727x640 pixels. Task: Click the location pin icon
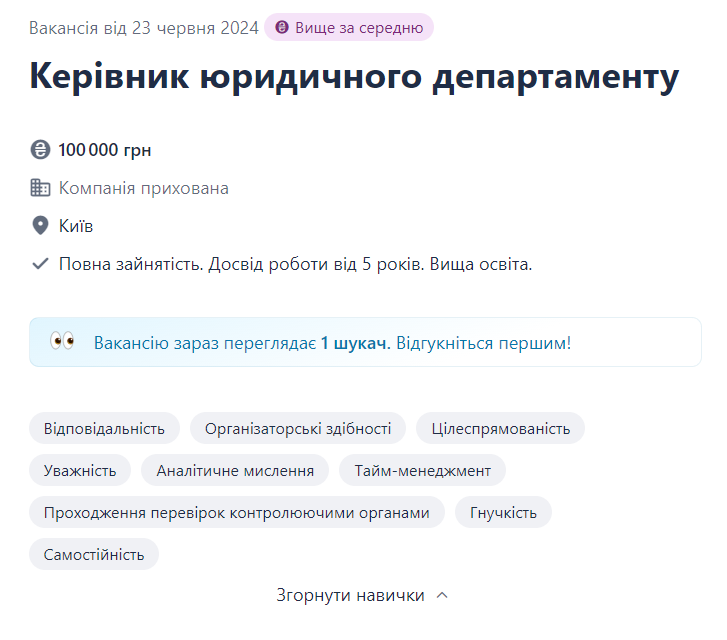point(40,226)
